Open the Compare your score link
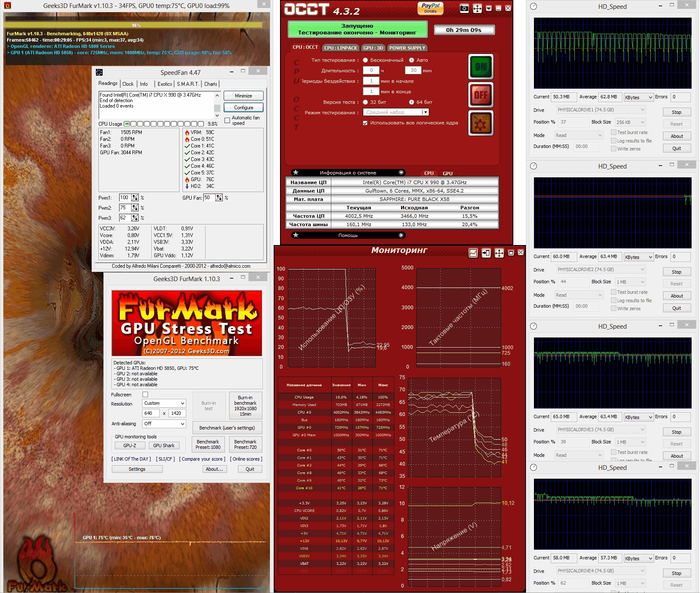This screenshot has height=593, width=700. [202, 459]
